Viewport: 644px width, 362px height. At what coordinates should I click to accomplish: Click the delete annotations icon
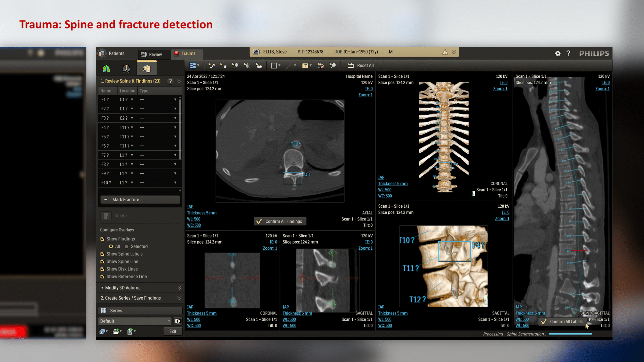pos(320,66)
